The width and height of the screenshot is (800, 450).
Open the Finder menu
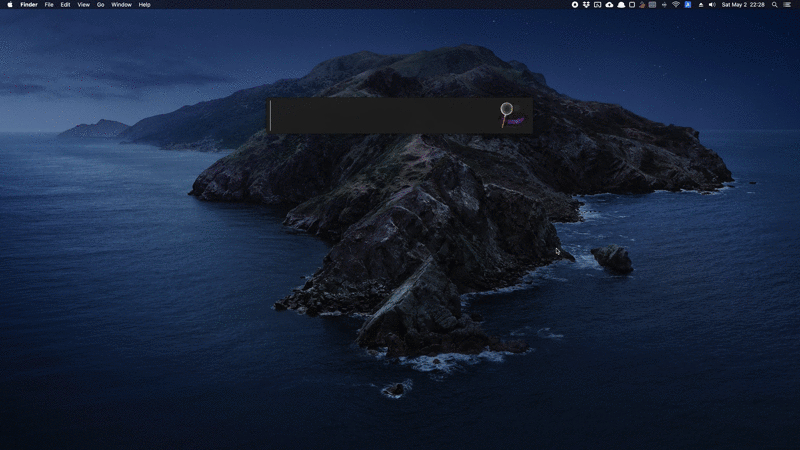(29, 5)
